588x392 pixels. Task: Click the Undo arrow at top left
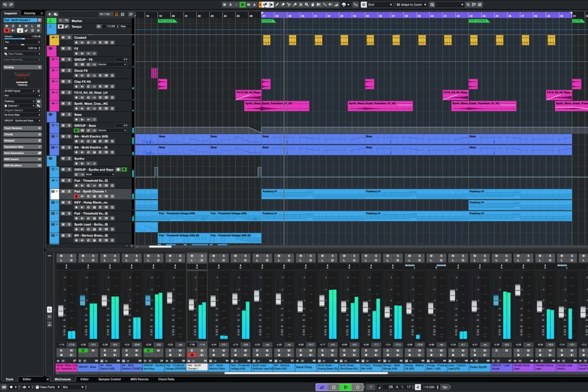(5, 4)
